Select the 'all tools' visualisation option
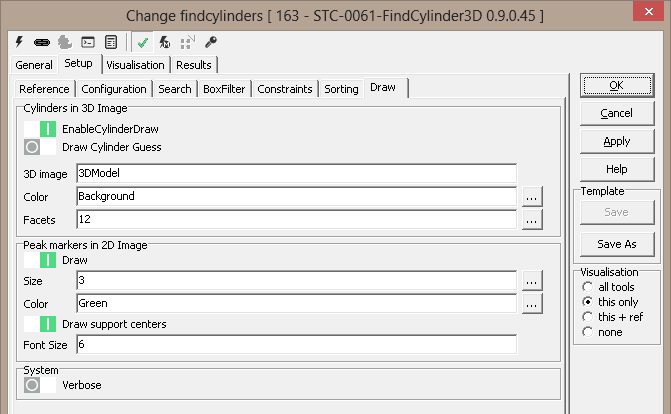 click(588, 286)
